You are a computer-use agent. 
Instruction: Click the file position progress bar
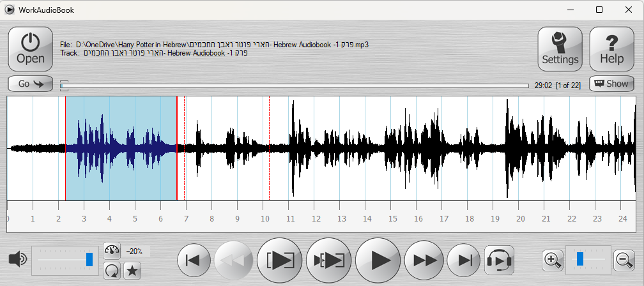[x=294, y=86]
